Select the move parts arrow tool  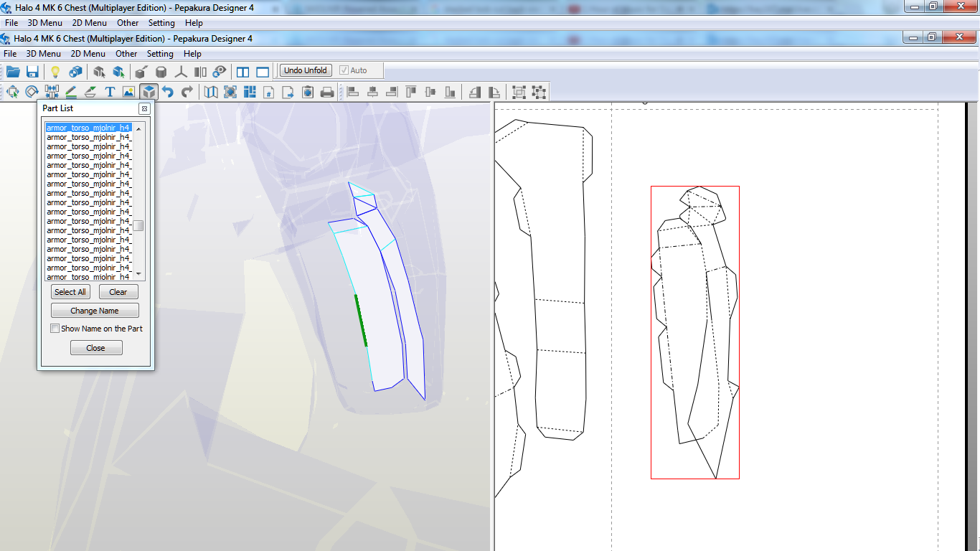13,92
